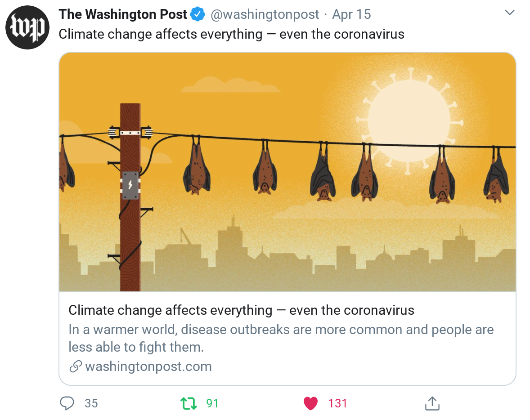Open the tweet via Apr 15 timestamp
530x420 pixels.
click(x=351, y=14)
